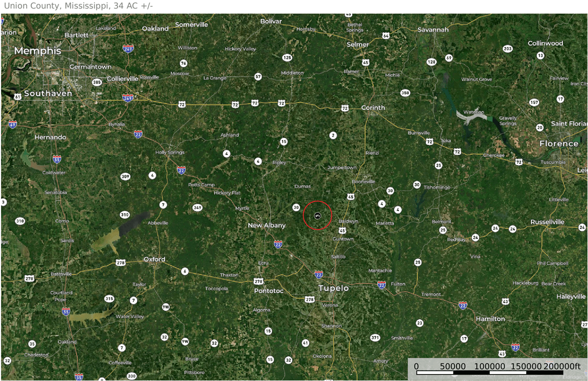
Task: Click the Highway 57 shield near La Grange
Action: pyautogui.click(x=258, y=77)
